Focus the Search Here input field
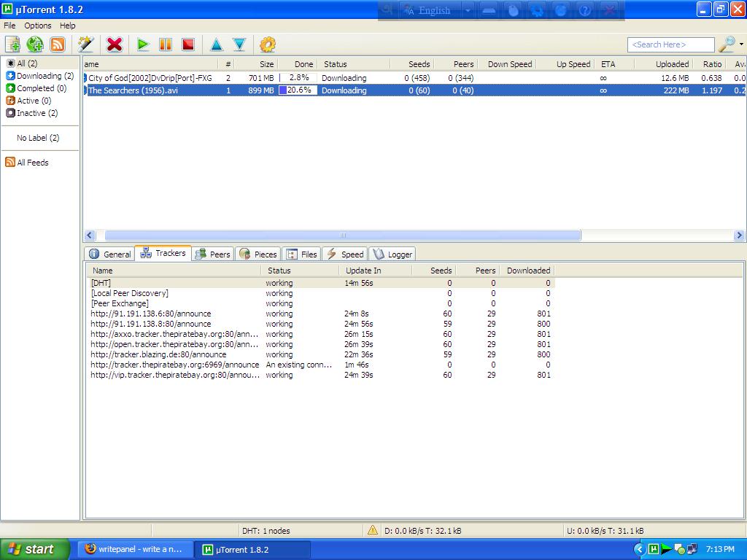This screenshot has width=747, height=560. [671, 44]
